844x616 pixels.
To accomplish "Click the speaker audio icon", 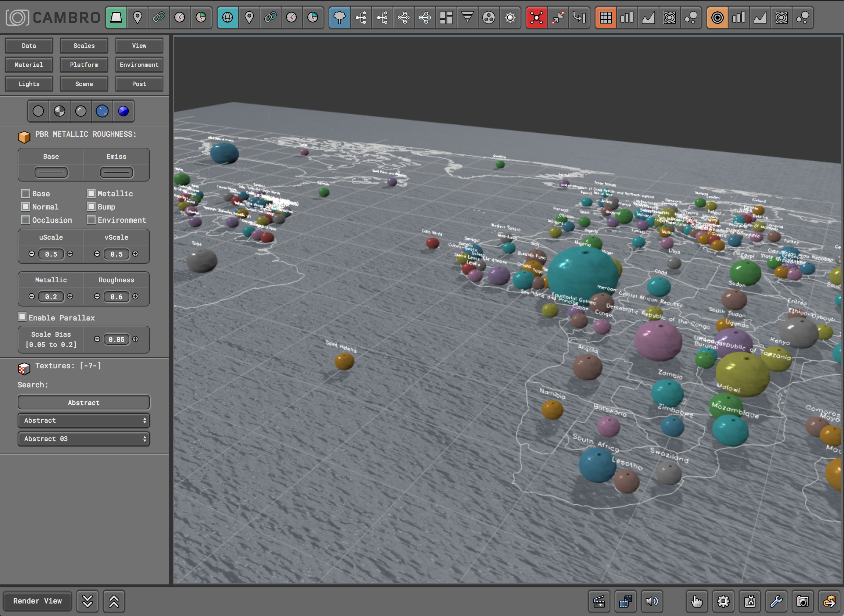I will coord(652,601).
